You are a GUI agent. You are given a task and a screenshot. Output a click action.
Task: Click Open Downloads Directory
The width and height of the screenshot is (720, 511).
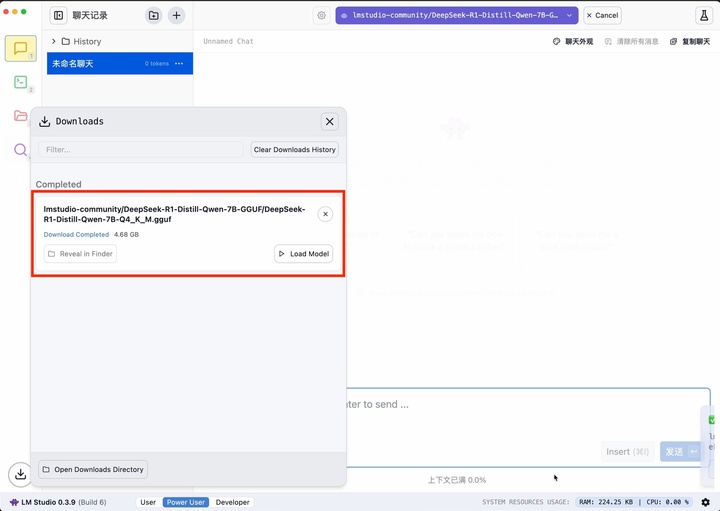coord(93,469)
